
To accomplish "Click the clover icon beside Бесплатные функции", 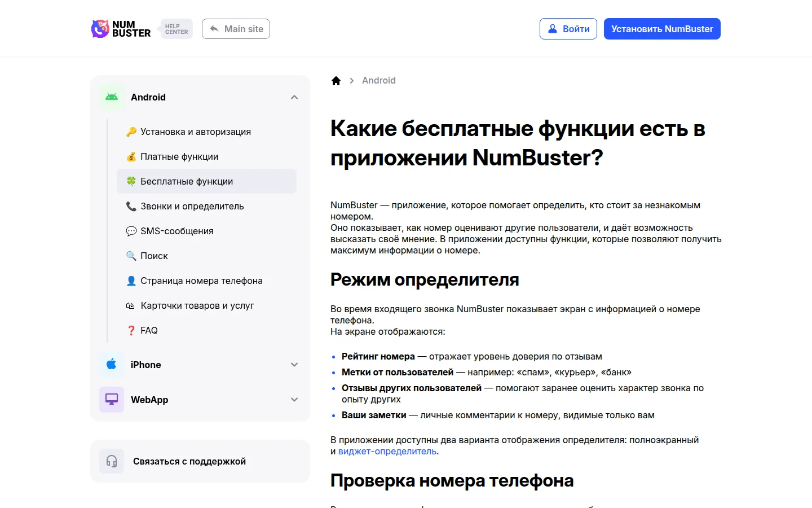I will pyautogui.click(x=131, y=181).
